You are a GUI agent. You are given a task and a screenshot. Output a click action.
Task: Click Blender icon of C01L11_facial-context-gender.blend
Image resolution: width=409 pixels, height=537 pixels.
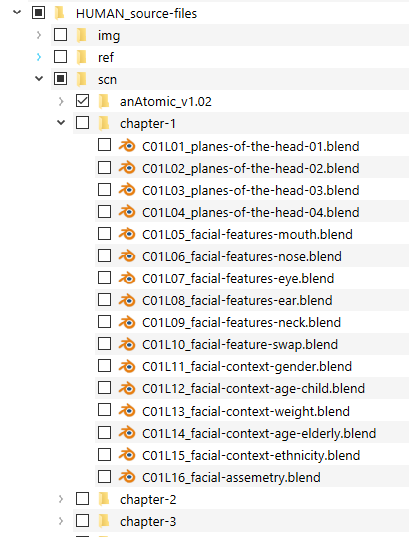(x=127, y=366)
